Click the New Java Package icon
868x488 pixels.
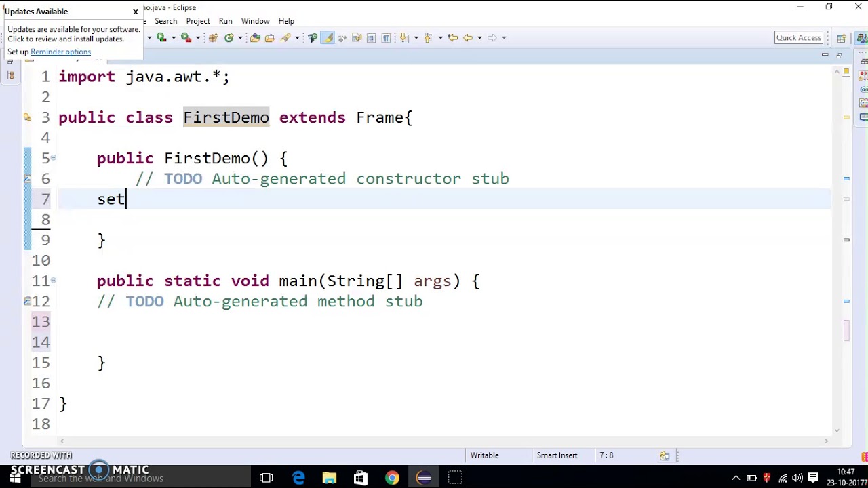pyautogui.click(x=212, y=37)
